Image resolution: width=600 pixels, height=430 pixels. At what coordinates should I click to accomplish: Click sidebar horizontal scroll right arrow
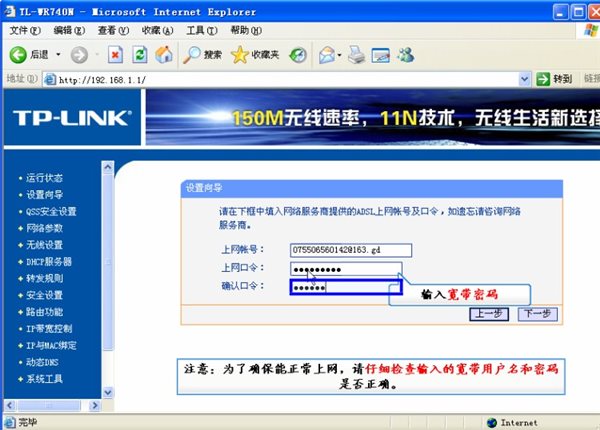coord(94,405)
